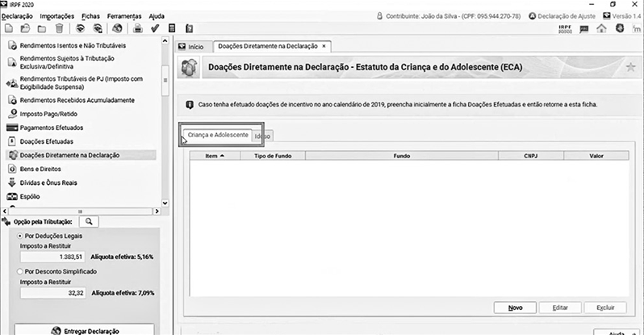Click the second transmit icon before the globe

pyautogui.click(x=98, y=28)
